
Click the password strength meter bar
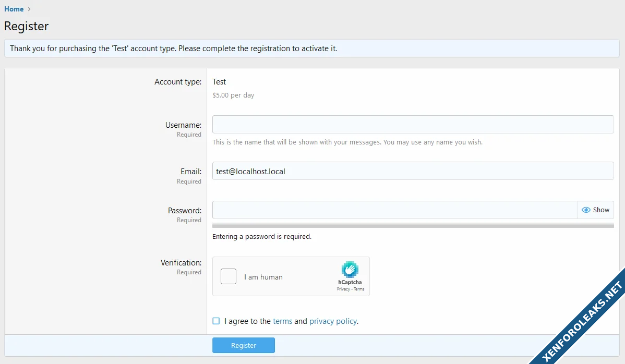(x=412, y=226)
